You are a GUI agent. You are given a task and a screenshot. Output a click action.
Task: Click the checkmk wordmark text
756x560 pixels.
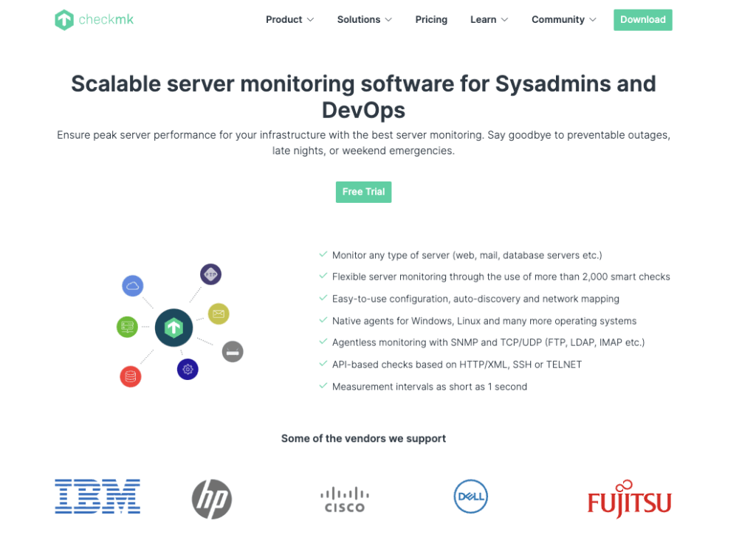(x=106, y=20)
